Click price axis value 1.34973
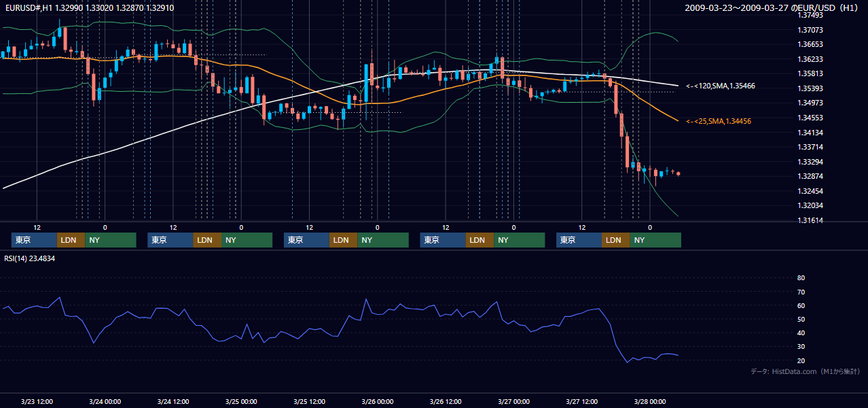Image resolution: width=868 pixels, height=408 pixels. coord(810,103)
